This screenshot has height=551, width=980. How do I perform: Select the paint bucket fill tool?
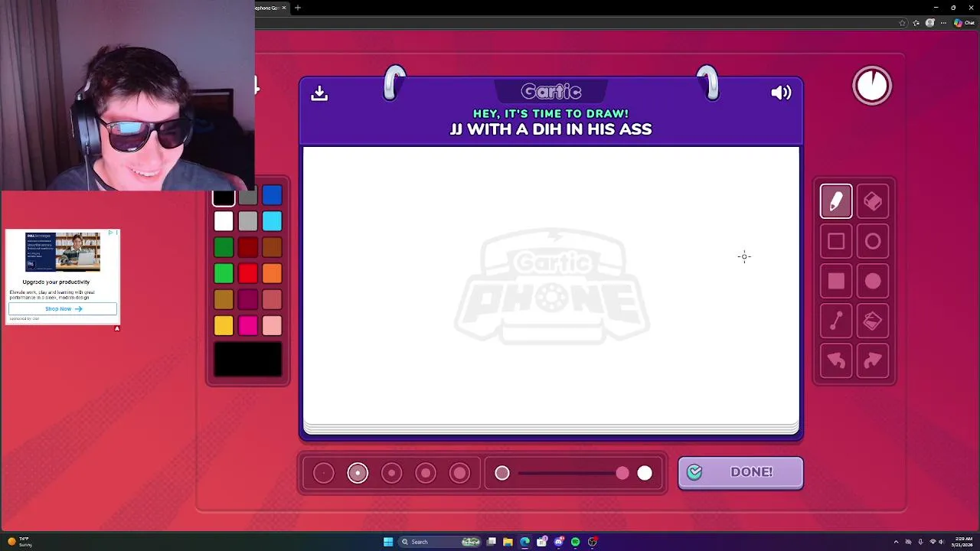(873, 321)
